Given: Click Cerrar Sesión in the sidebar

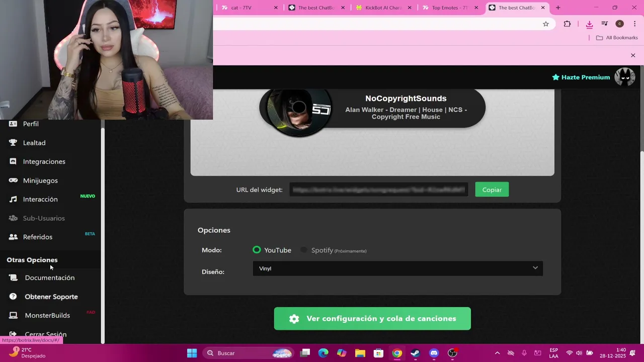Looking at the screenshot, I should pyautogui.click(x=46, y=334).
